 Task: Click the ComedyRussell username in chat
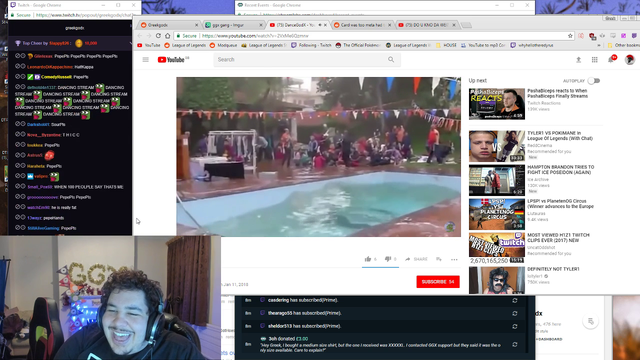(x=56, y=77)
